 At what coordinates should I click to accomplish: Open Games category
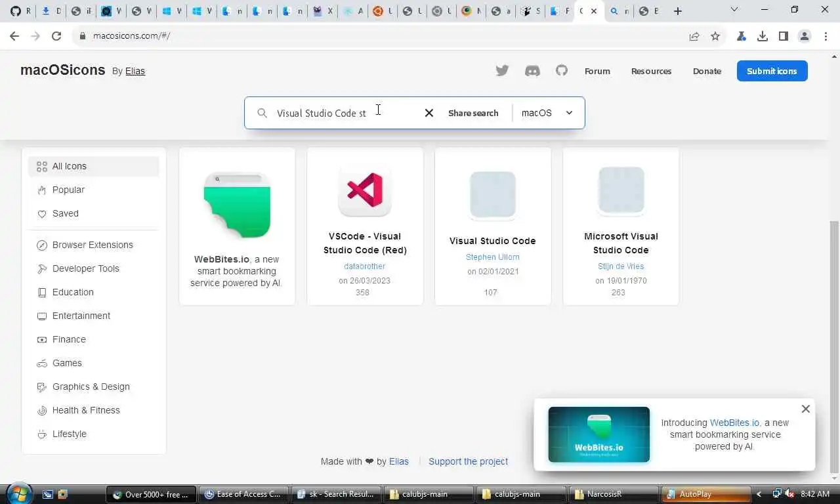[94, 363]
